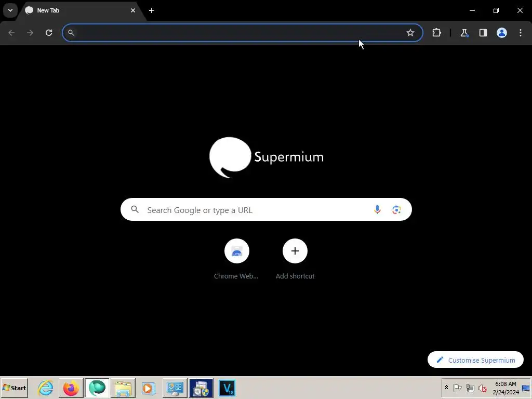Click the Search Google or type a URL box

click(x=266, y=210)
